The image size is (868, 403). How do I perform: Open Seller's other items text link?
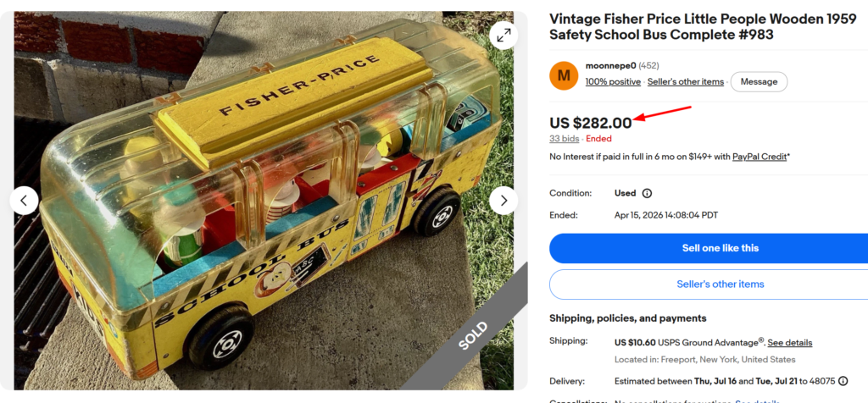coord(685,82)
